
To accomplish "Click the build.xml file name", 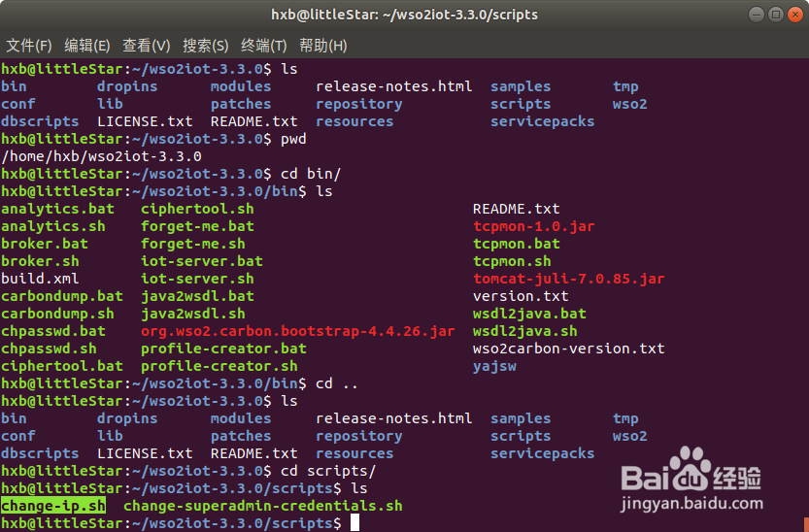I will tap(40, 279).
